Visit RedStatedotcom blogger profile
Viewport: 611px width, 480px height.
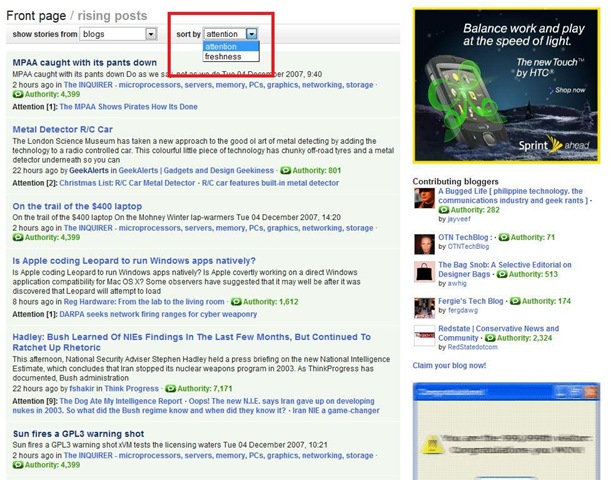coord(473,347)
